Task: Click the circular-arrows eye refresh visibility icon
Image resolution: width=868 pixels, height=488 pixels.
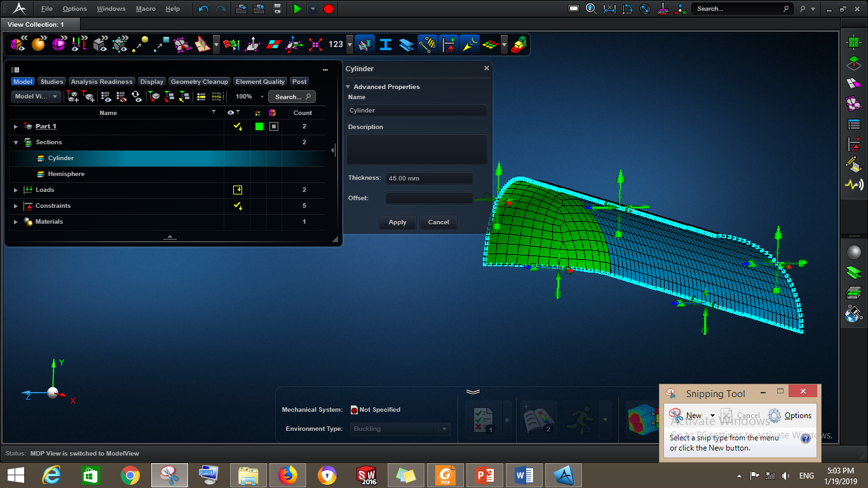Action: pyautogui.click(x=137, y=97)
